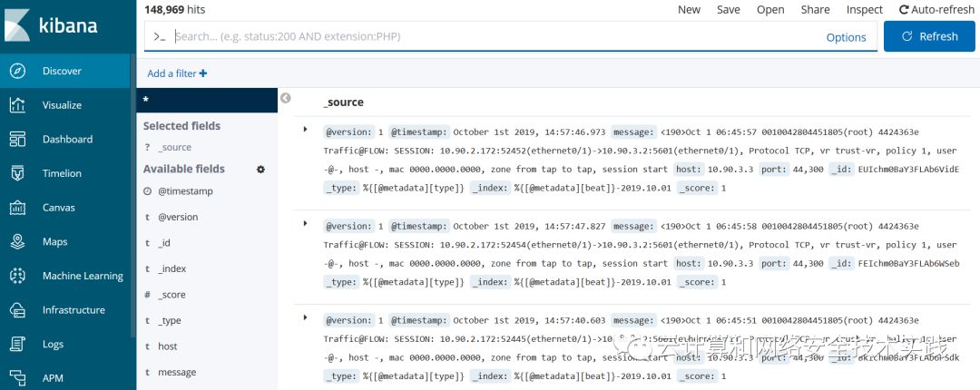The width and height of the screenshot is (980, 390).
Task: Click New in top menu
Action: pyautogui.click(x=689, y=9)
